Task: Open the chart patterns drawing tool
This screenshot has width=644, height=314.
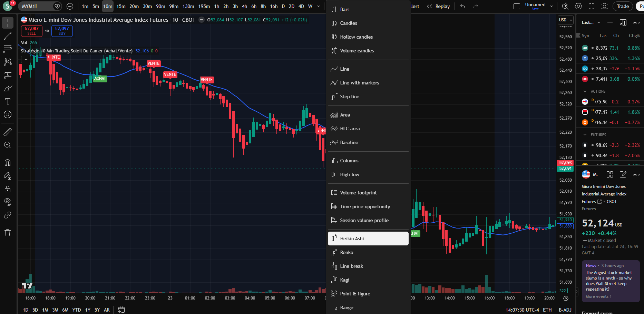Action: [x=8, y=62]
